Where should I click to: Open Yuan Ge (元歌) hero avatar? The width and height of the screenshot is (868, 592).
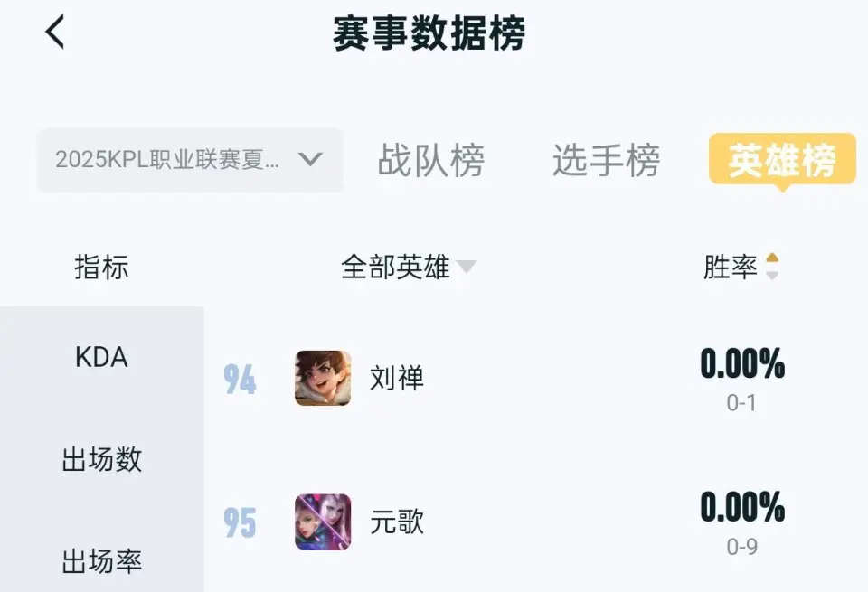(323, 522)
